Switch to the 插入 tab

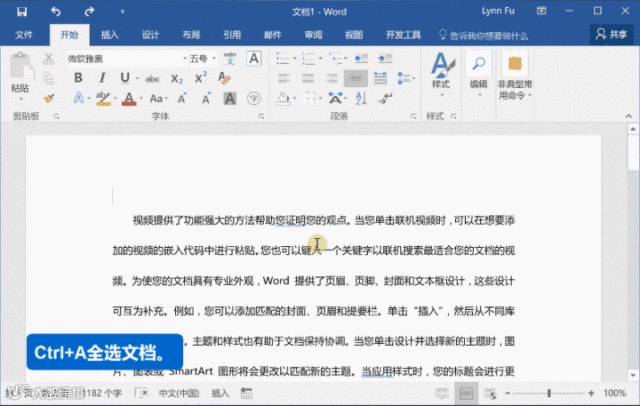(109, 35)
